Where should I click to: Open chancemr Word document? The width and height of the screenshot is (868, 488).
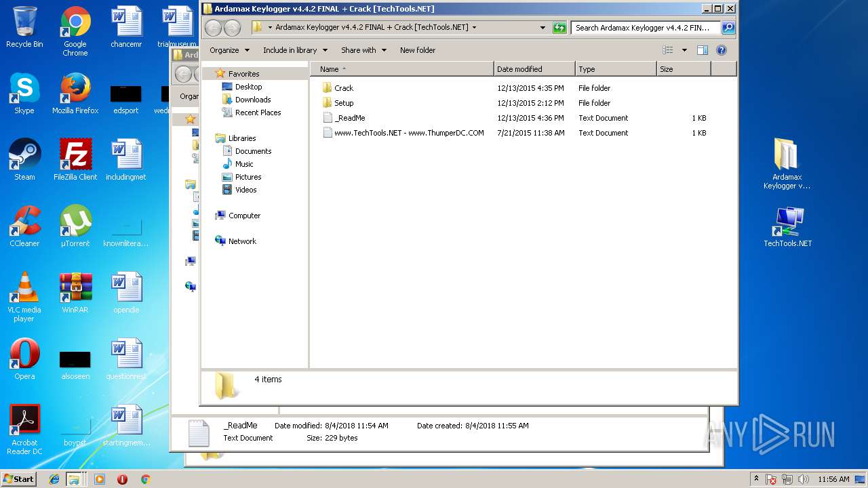pos(126,27)
